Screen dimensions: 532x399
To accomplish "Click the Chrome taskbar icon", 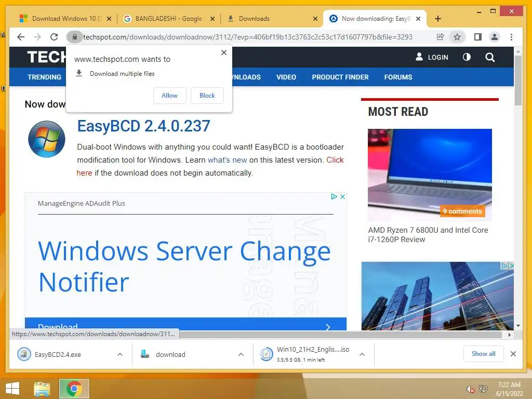I will [74, 389].
